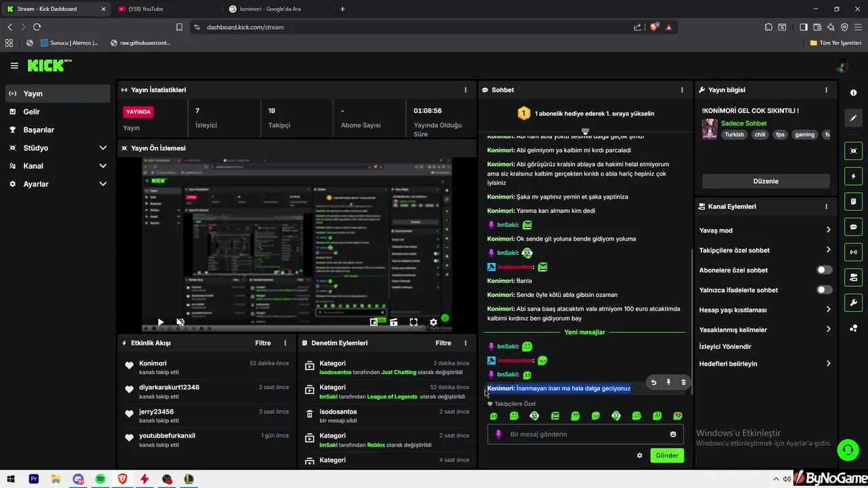Image resolution: width=868 pixels, height=488 pixels.
Task: Toggle Yalnızca ifadelerle sohbet switch
Action: pos(824,290)
